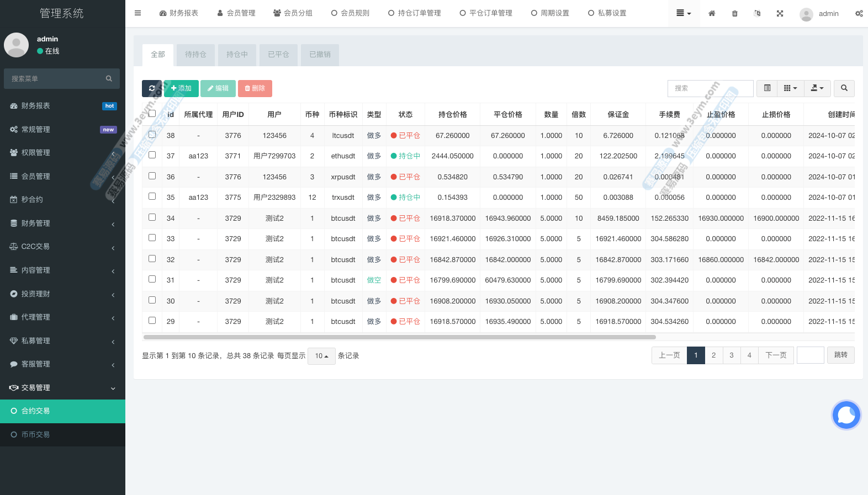Click the magnifier search button beside the toolbar
This screenshot has height=495, width=868.
(844, 88)
